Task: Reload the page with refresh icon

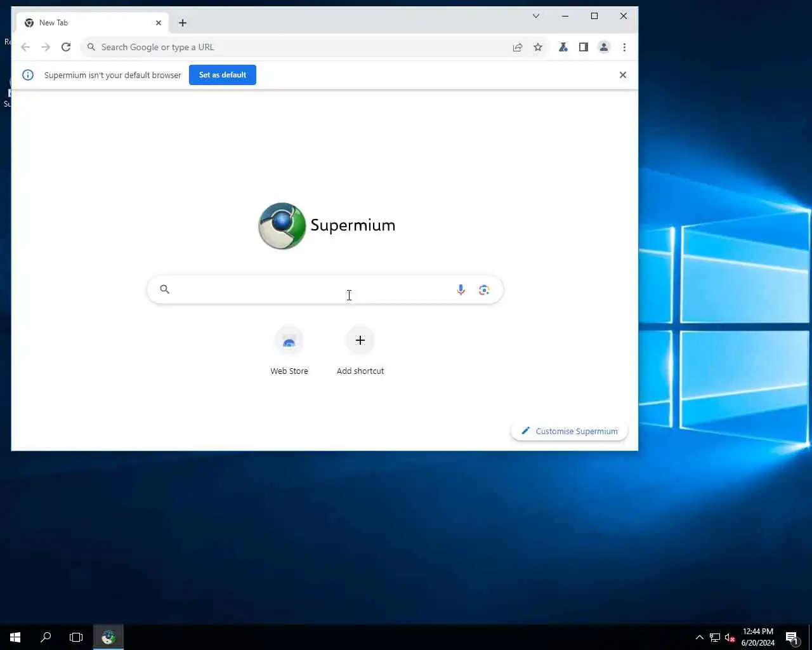Action: pos(66,47)
